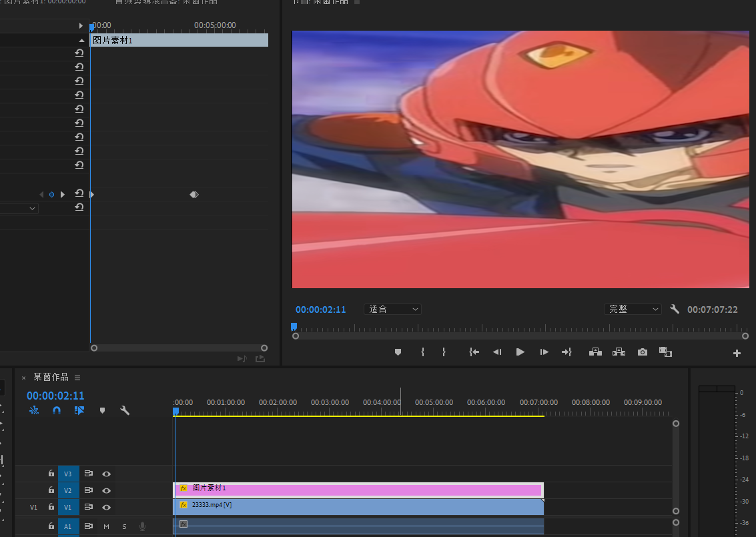Mark Out point in Program monitor
This screenshot has width=756, height=537.
[444, 352]
